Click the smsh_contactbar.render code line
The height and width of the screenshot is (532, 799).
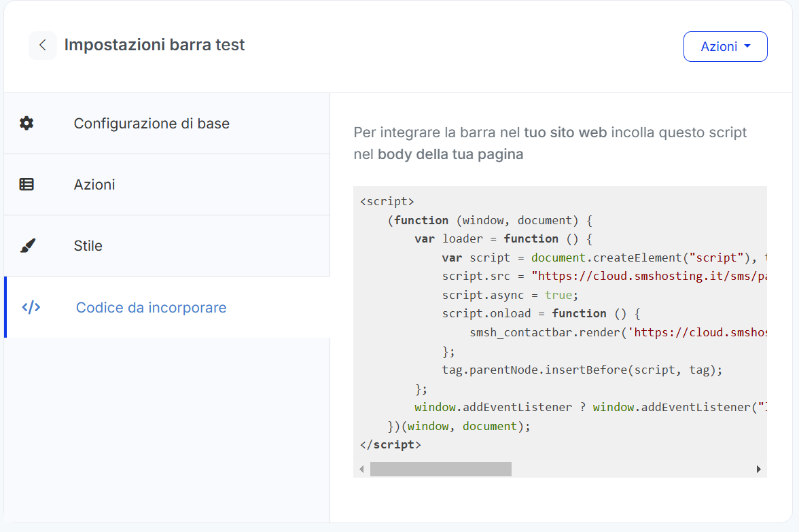(611, 332)
